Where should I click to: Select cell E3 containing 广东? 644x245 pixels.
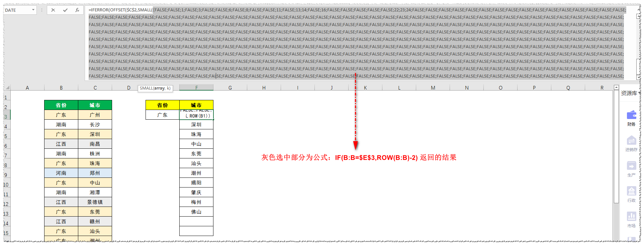click(163, 115)
